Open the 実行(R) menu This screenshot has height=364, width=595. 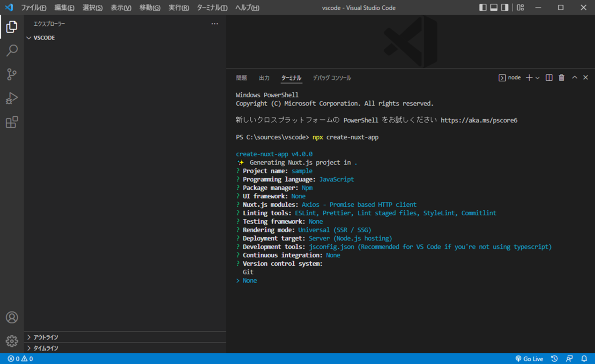point(178,8)
